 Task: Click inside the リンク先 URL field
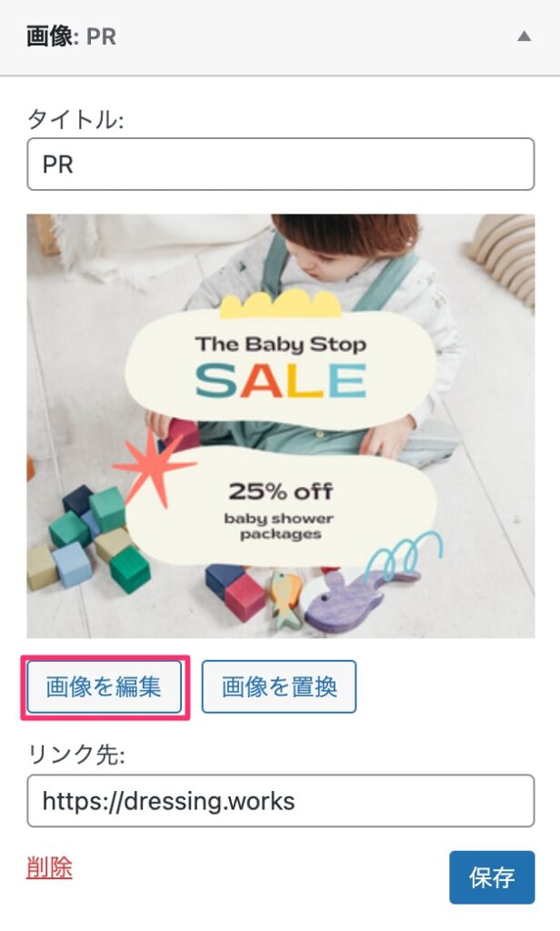[280, 801]
